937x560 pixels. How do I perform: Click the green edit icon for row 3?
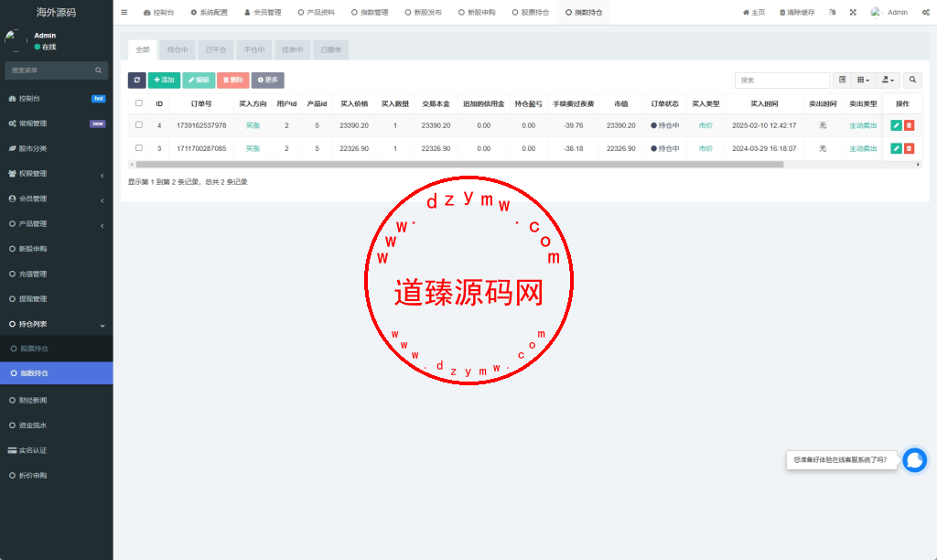tap(896, 148)
